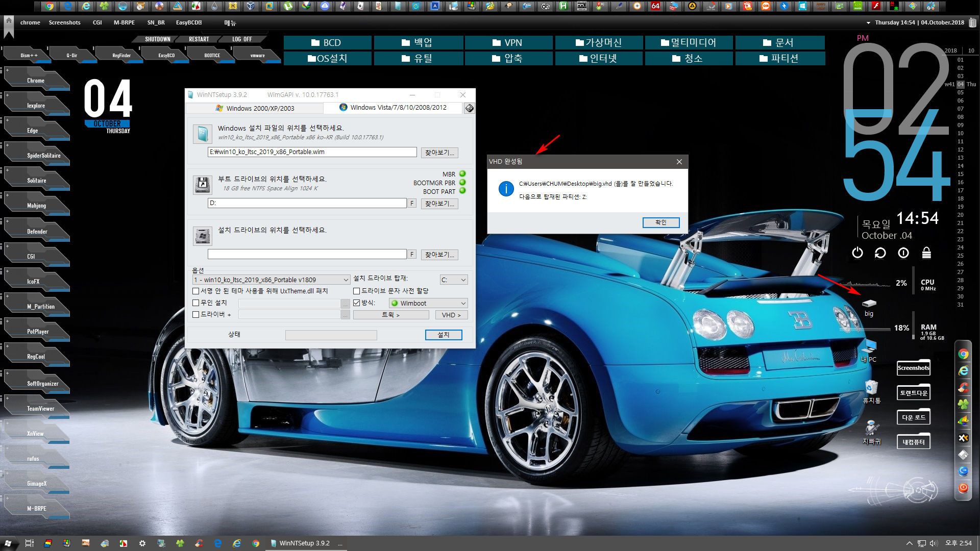980x551 pixels.
Task: Launch RegFinder shortcut
Action: tap(121, 55)
